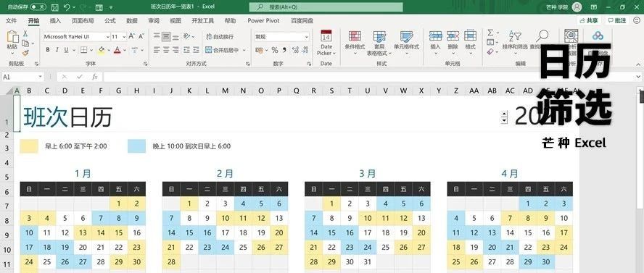Open the Date Picker calendar icon
Screen dimensions: 644x273
326,36
